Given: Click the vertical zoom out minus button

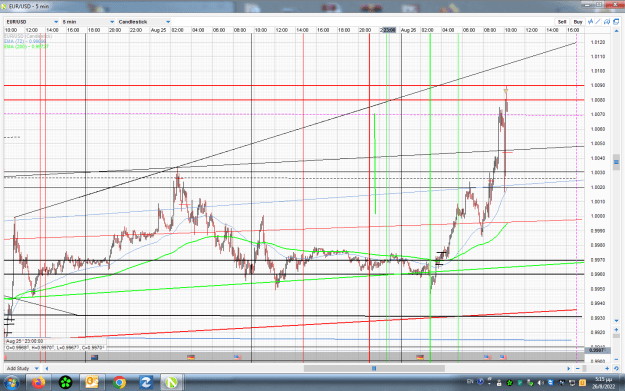Looking at the screenshot, I should coord(616,359).
